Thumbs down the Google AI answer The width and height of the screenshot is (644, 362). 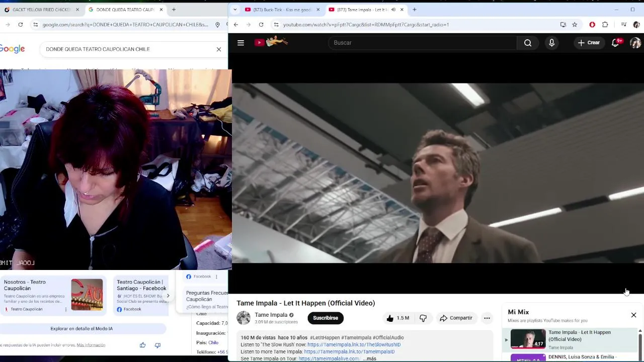[x=157, y=345]
